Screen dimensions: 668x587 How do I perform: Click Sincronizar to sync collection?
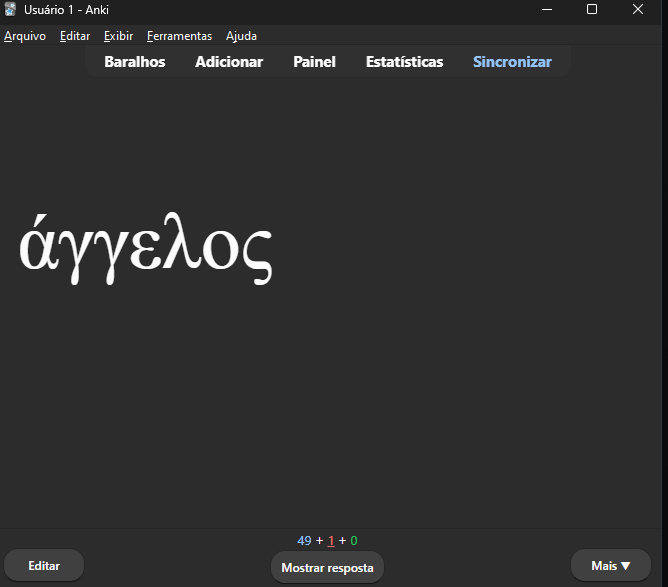point(512,62)
